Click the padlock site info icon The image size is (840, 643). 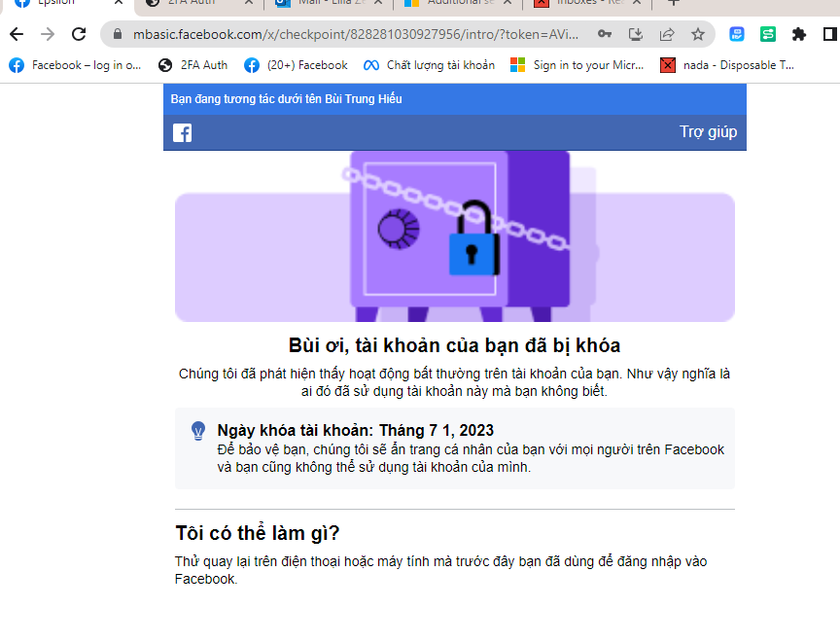pyautogui.click(x=118, y=34)
